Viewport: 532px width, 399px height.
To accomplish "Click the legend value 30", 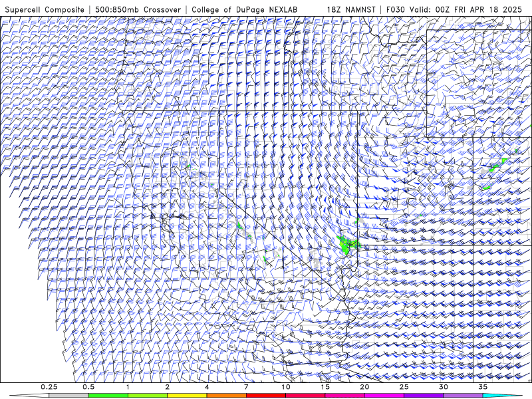I will pyautogui.click(x=443, y=387).
